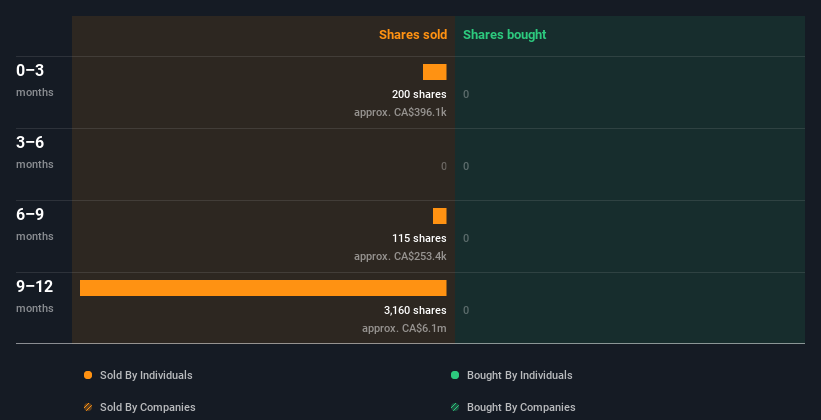Toggle the Bought By Companies legend label
Image resolution: width=821 pixels, height=420 pixels.
point(521,408)
